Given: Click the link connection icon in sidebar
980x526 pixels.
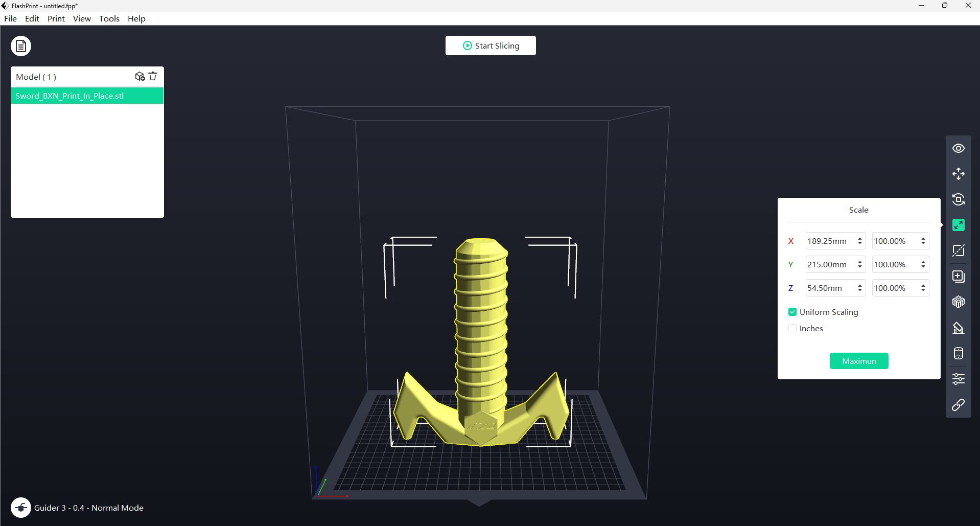Looking at the screenshot, I should click(958, 405).
